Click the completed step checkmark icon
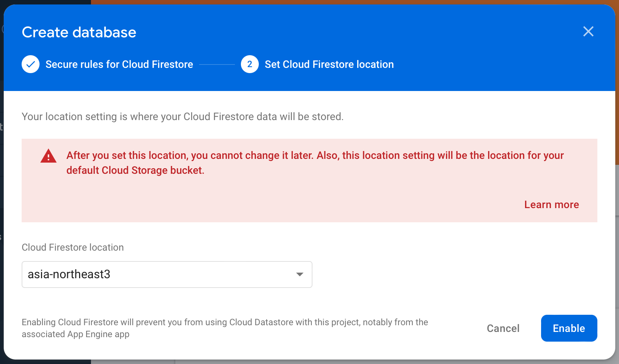Image resolution: width=619 pixels, height=364 pixels. 31,64
